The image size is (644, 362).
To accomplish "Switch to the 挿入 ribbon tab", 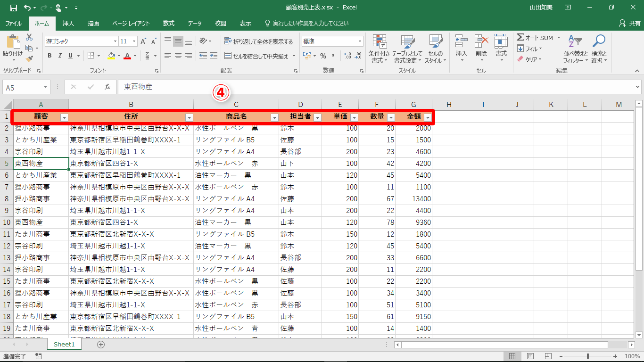I will [x=68, y=24].
